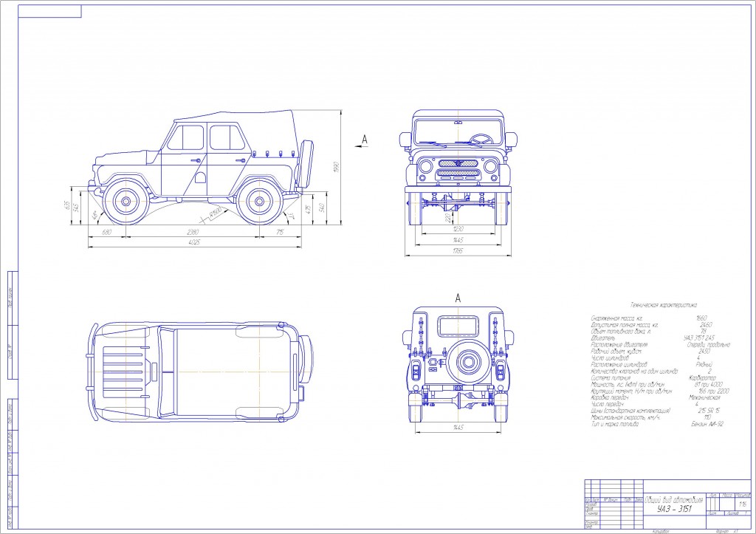Select the "Объем топливного бака, л." label

point(621,332)
